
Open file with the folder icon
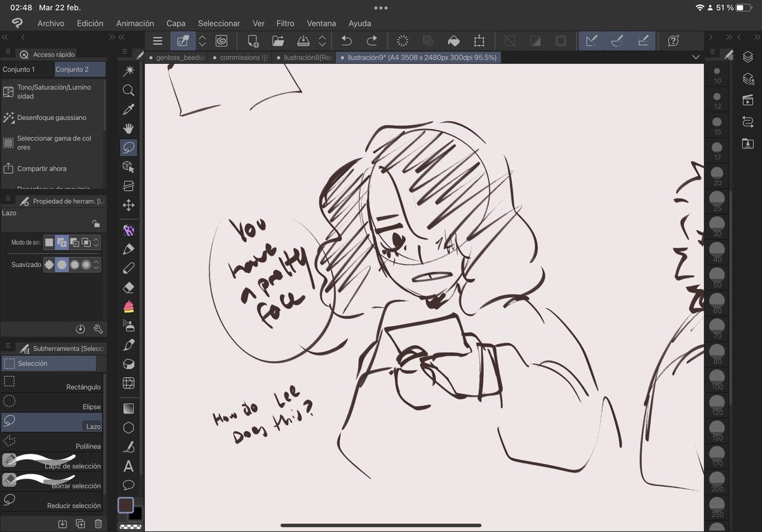278,41
